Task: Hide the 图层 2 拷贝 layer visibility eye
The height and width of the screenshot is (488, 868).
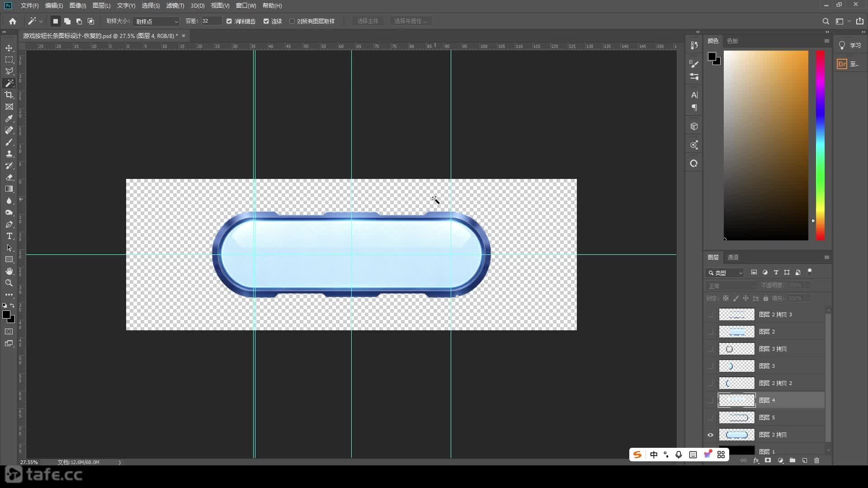Action: tap(710, 435)
